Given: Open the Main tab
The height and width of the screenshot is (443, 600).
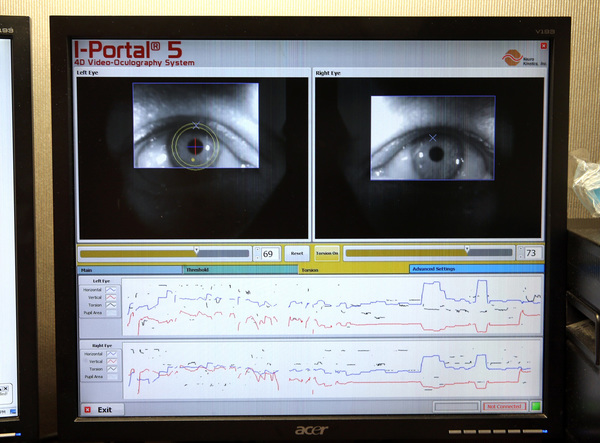Looking at the screenshot, I should click(130, 269).
